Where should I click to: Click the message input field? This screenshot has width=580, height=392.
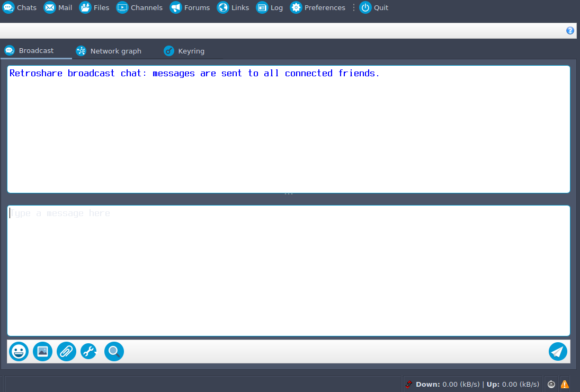pyautogui.click(x=288, y=270)
